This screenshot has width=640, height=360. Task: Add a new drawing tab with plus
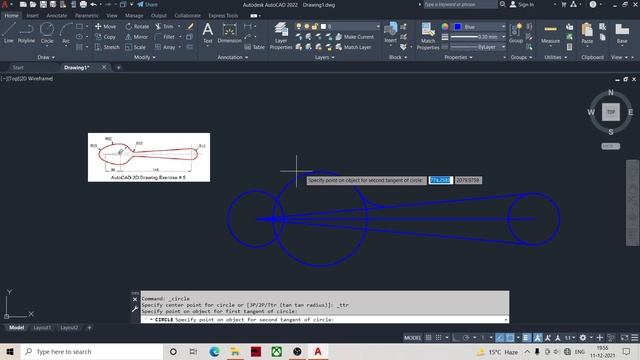pyautogui.click(x=119, y=67)
